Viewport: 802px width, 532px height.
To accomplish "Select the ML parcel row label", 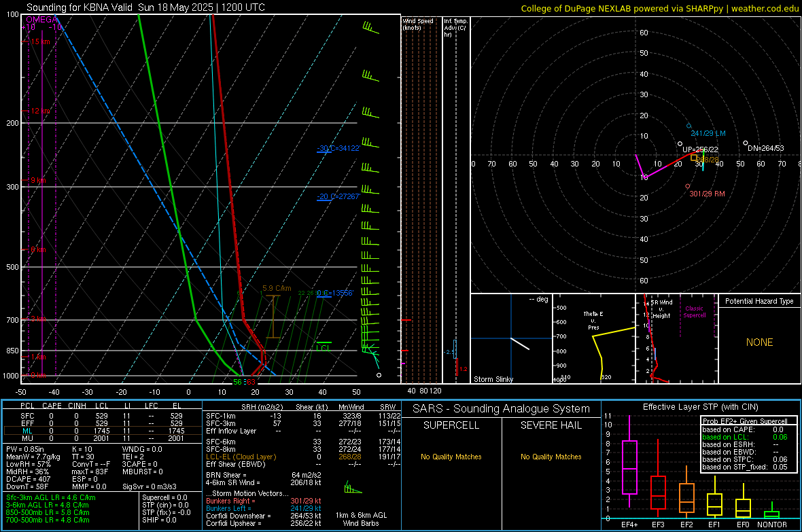I will point(27,431).
